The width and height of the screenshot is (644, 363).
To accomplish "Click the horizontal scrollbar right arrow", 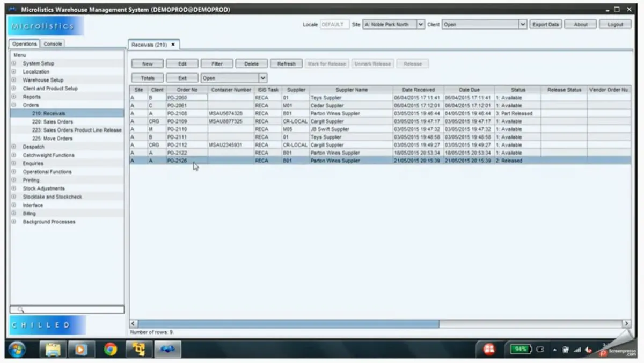I will pos(626,324).
